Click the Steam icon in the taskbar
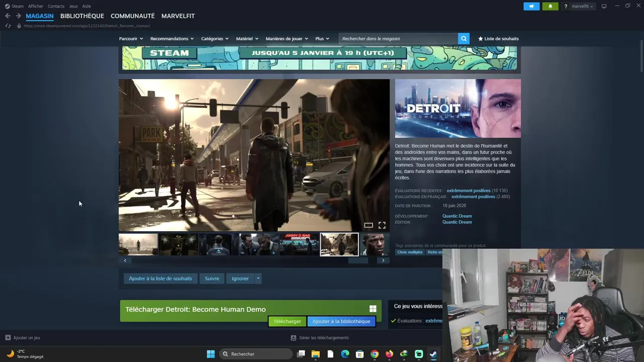The height and width of the screenshot is (362, 644). (x=433, y=354)
